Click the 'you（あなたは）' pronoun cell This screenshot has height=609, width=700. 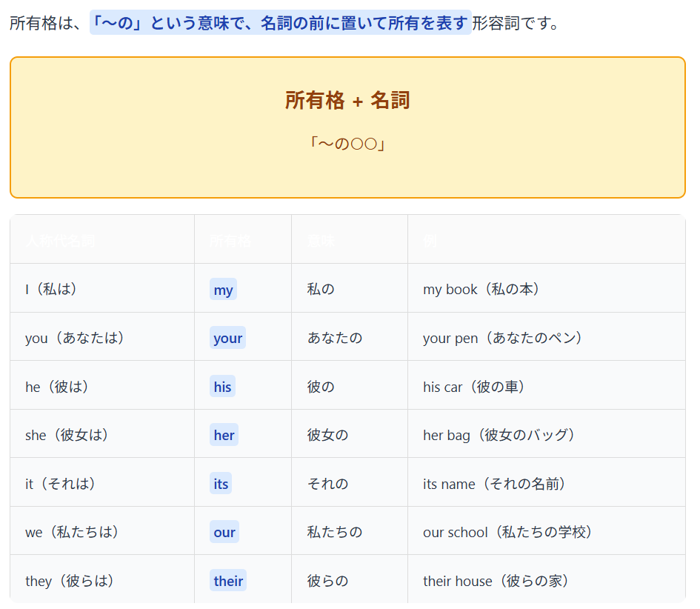click(x=75, y=338)
